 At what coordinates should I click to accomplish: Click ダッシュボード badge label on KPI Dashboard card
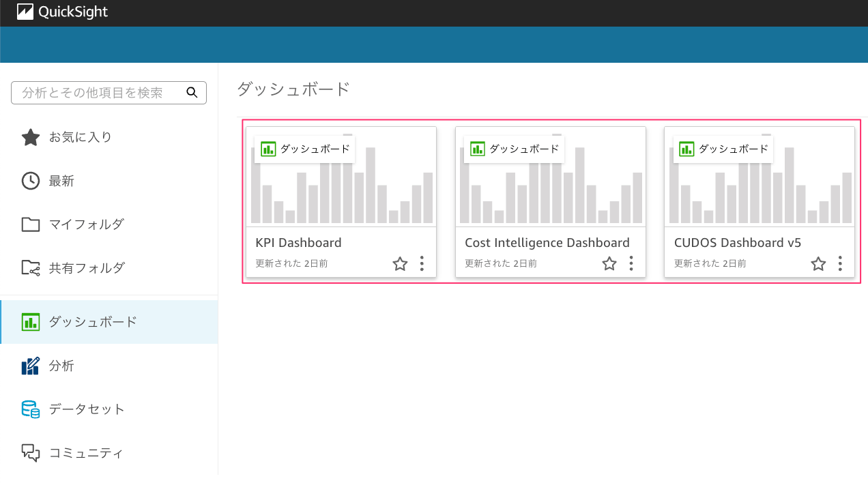(315, 149)
